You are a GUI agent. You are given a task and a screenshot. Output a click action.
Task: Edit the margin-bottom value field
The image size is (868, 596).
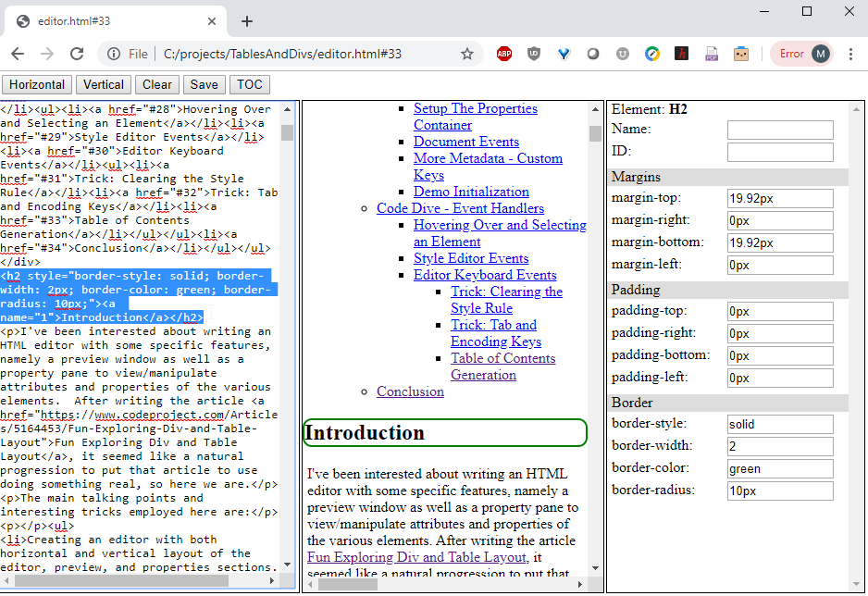pyautogui.click(x=780, y=243)
